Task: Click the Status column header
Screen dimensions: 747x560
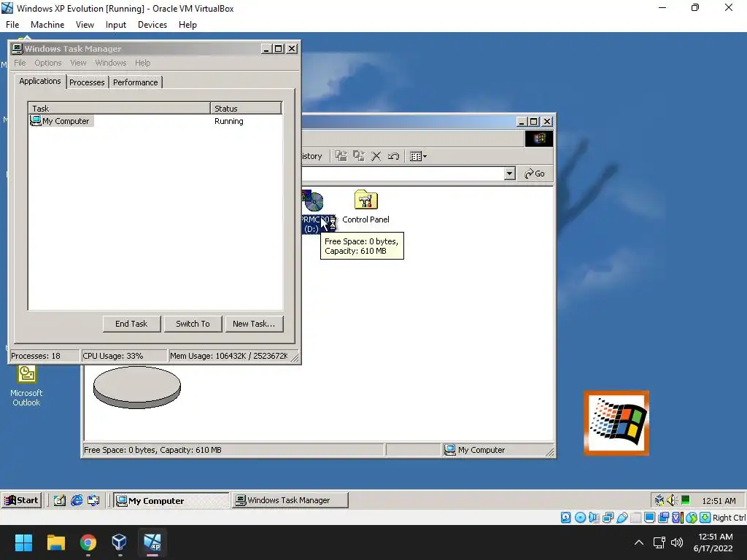Action: [x=246, y=108]
